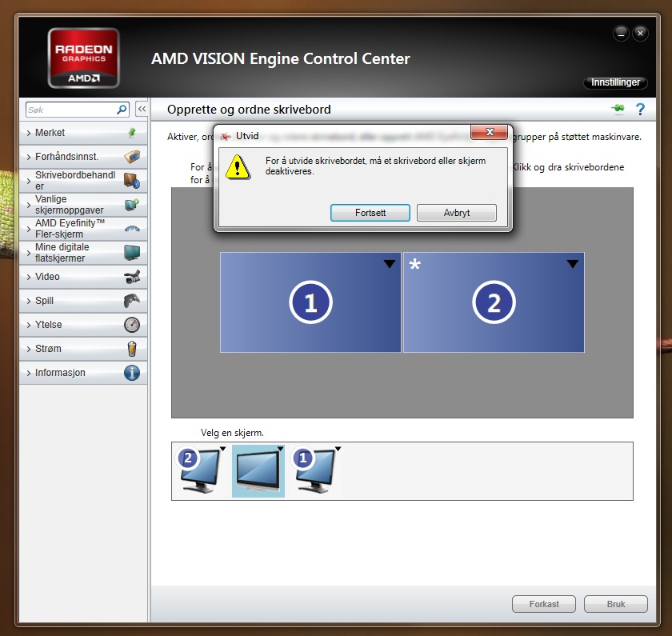Click the Forhåndsinnst. presets icon
The height and width of the screenshot is (636, 672).
click(132, 157)
